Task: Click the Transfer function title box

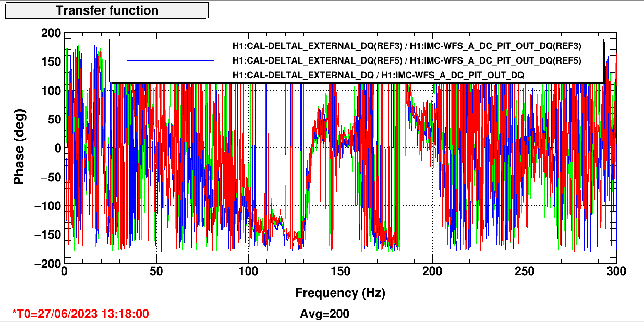Action: 107,10
